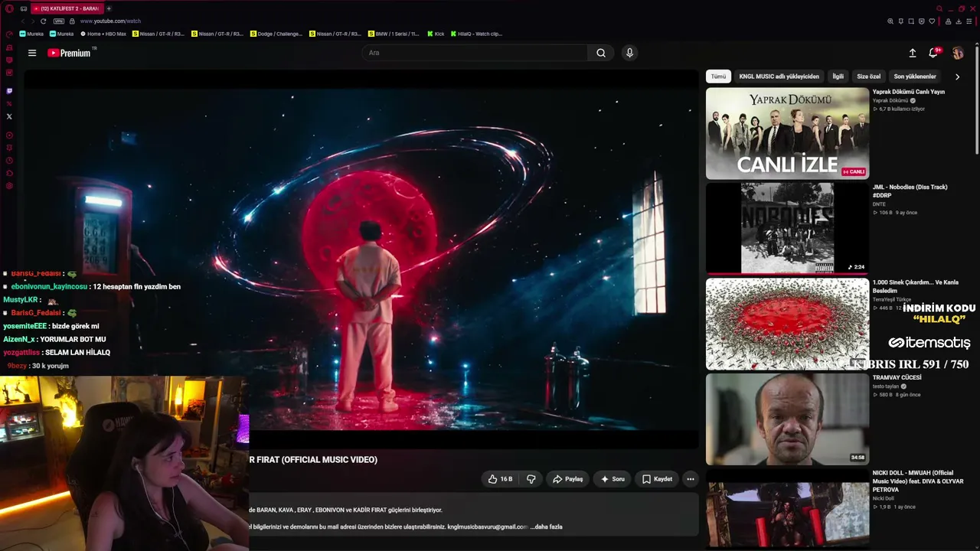
Task: Open the YouTube account avatar menu
Action: point(958,53)
